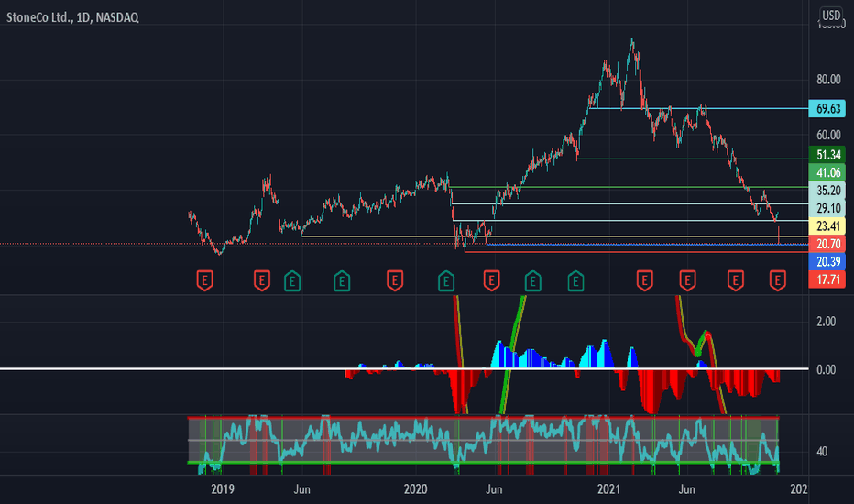
Task: Click the yellow 23.41 price label
Action: point(827,226)
